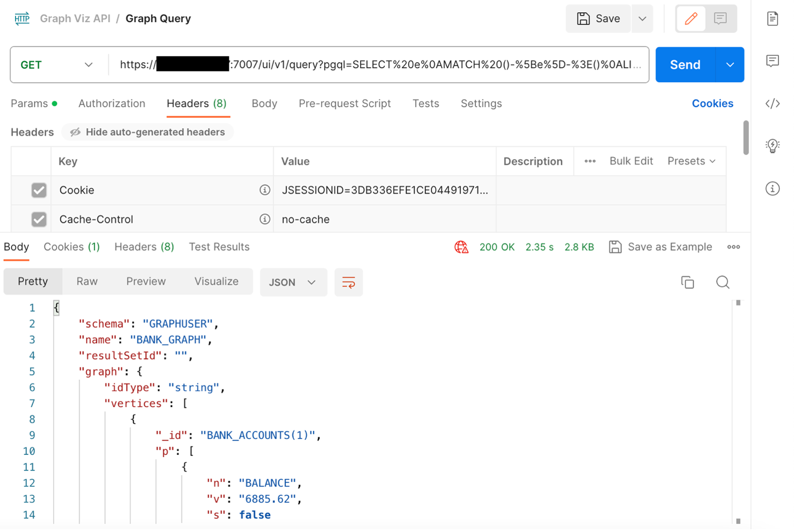Image resolution: width=794 pixels, height=532 pixels.
Task: View network connection info next to 200 OK
Action: [461, 247]
